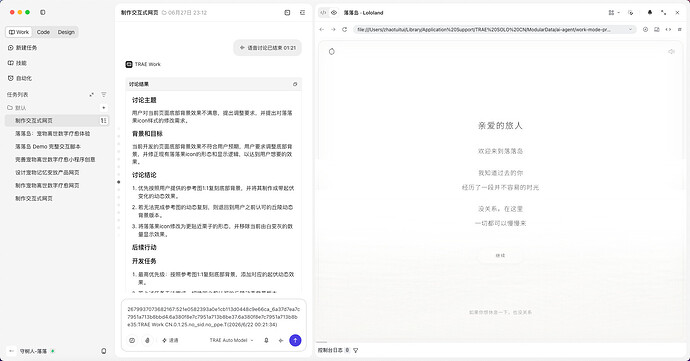Toggle the web page sound speaker icon

[671, 52]
